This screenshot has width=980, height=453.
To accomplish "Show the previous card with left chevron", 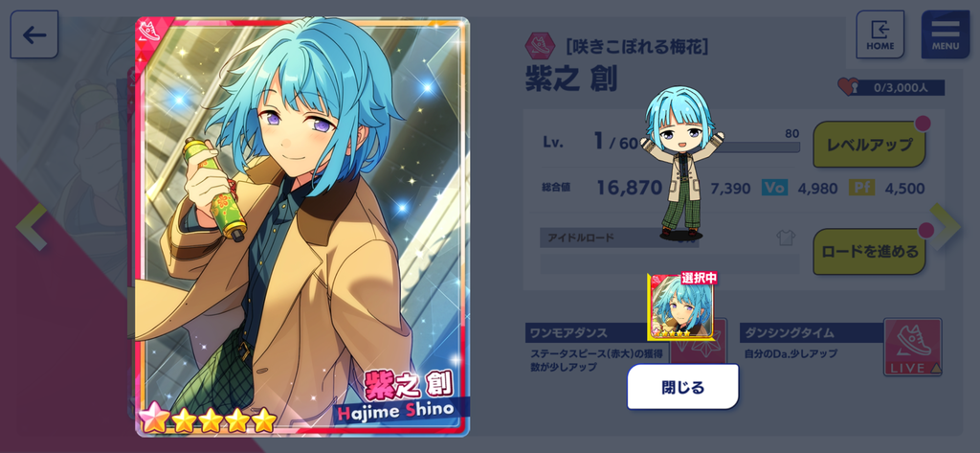I will pyautogui.click(x=32, y=226).
